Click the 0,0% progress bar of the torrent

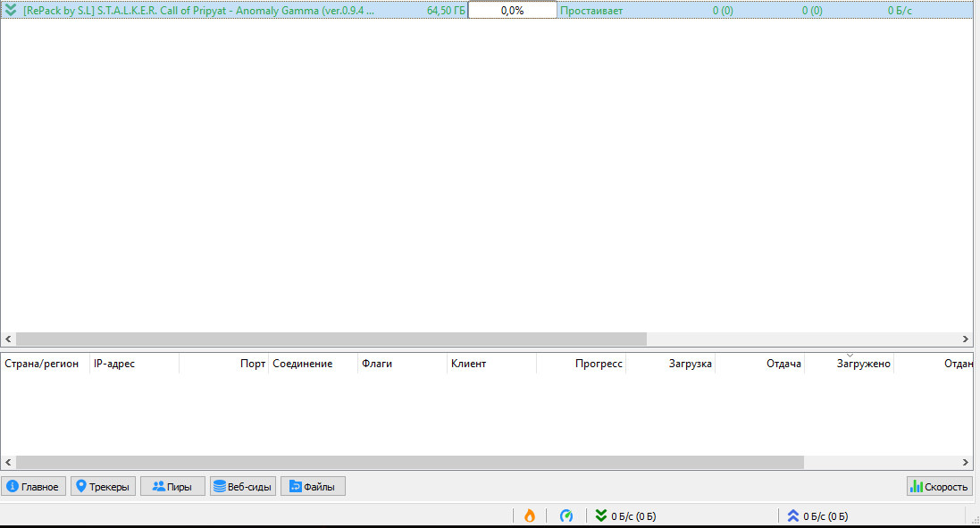512,11
